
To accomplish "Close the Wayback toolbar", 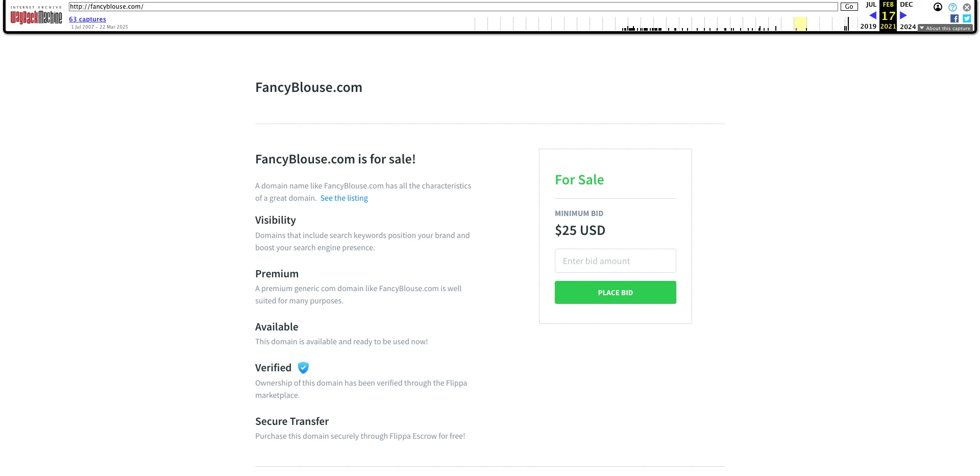I will [967, 7].
